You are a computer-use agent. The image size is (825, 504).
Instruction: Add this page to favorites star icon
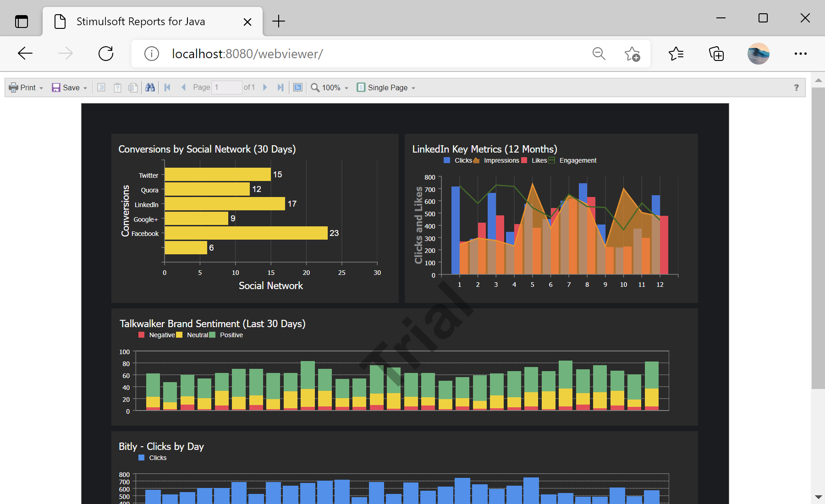pos(632,54)
